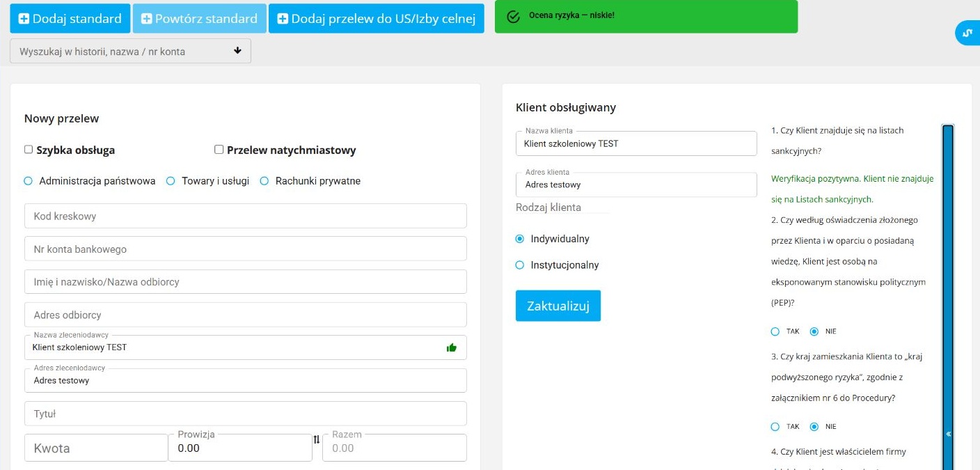Select TAK for high-risk country question
This screenshot has width=980, height=470.
pyautogui.click(x=775, y=427)
